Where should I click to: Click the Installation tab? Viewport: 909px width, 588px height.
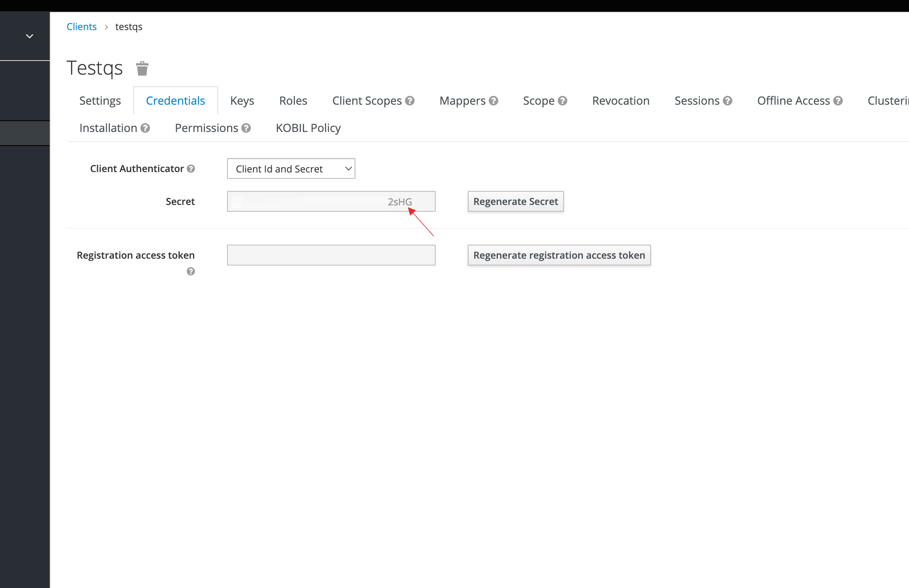click(109, 127)
